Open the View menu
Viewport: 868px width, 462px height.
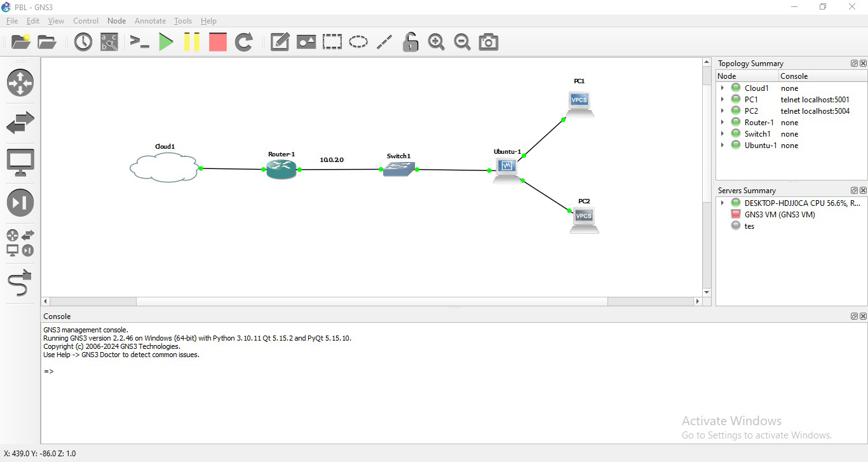click(56, 21)
